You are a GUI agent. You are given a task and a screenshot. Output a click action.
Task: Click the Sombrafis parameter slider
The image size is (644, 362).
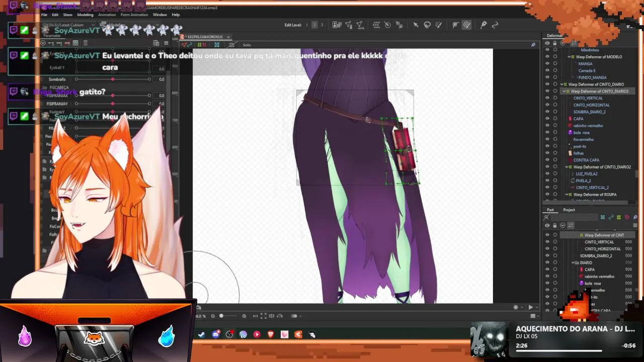[113, 79]
